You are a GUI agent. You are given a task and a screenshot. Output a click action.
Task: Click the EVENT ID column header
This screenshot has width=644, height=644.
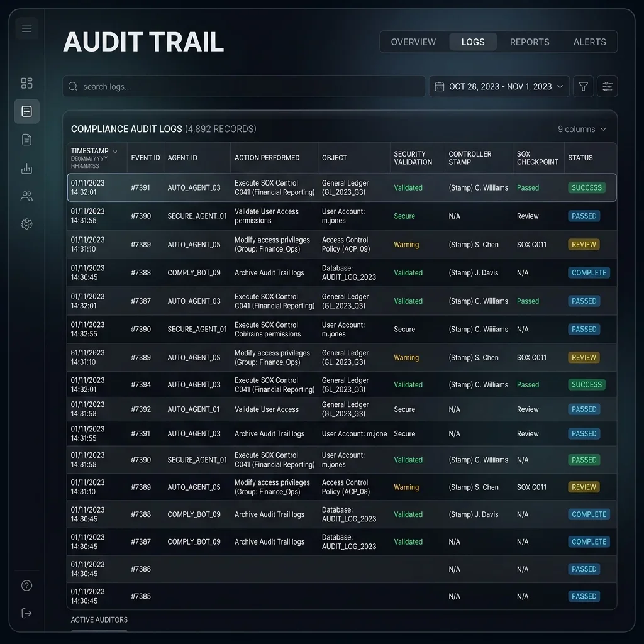[145, 158]
